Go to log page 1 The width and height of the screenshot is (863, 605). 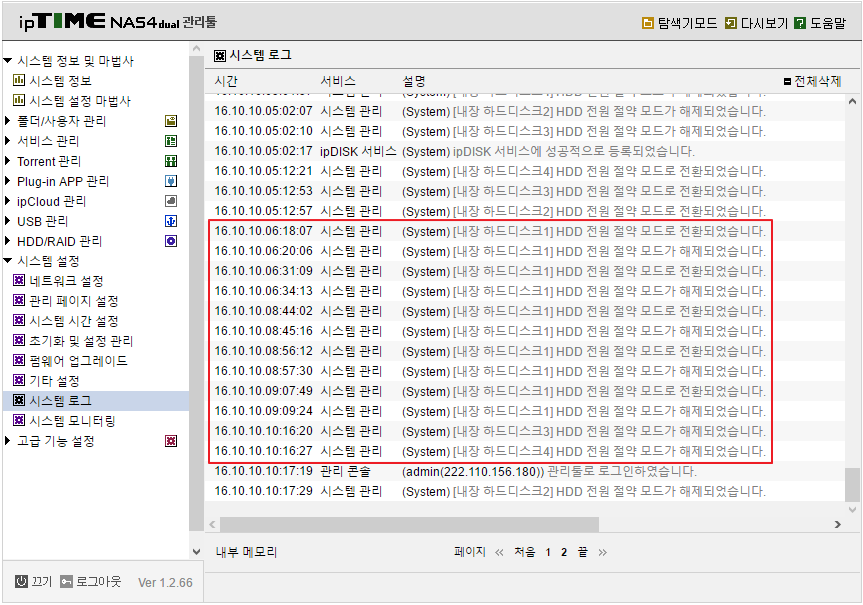[548, 552]
